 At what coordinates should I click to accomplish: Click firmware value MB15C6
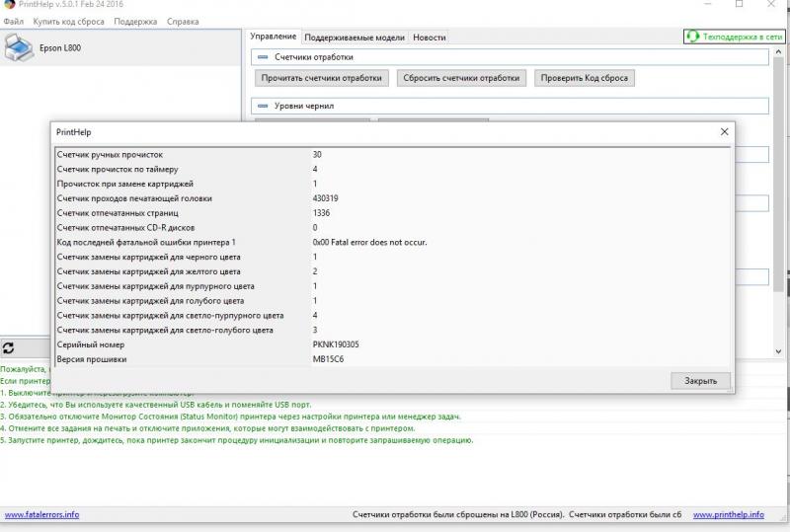[x=329, y=359]
